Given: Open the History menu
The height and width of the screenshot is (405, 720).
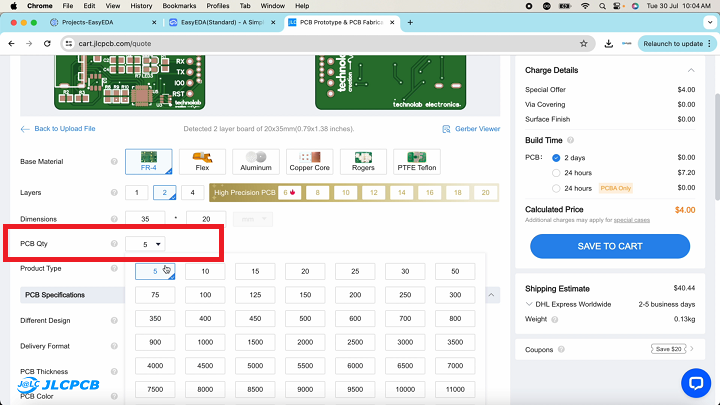Looking at the screenshot, I should point(141,6).
